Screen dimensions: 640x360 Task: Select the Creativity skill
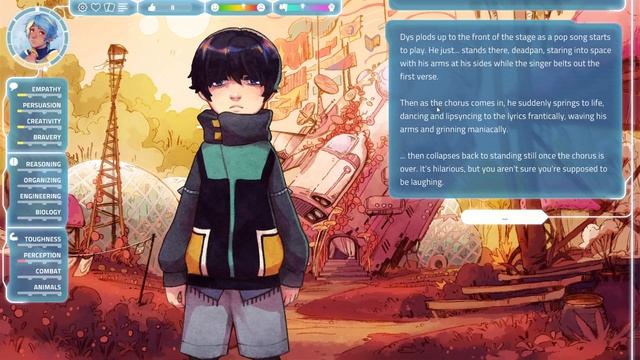click(40, 123)
